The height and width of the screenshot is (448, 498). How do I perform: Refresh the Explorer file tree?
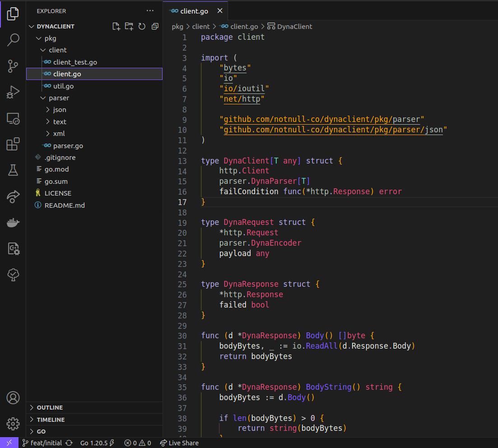pyautogui.click(x=142, y=26)
